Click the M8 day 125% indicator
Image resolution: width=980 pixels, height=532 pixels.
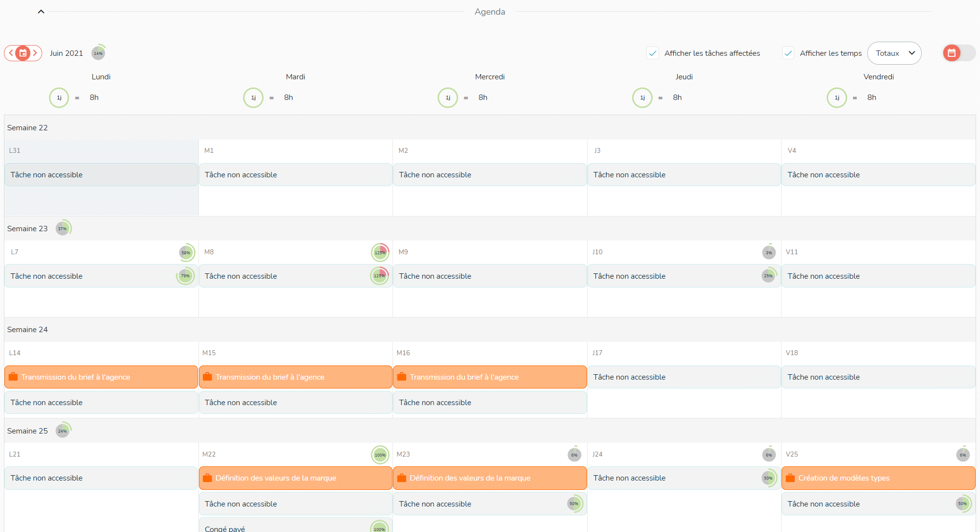click(x=380, y=252)
